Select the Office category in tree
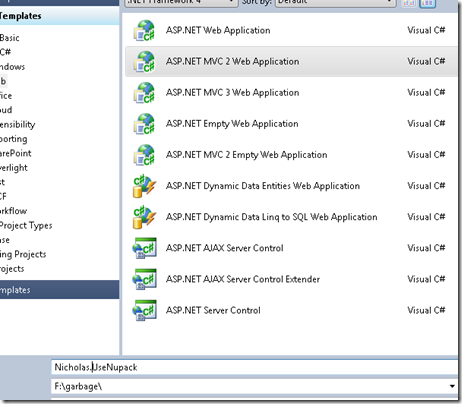Screen dimensions: 462x404 click(x=6, y=96)
